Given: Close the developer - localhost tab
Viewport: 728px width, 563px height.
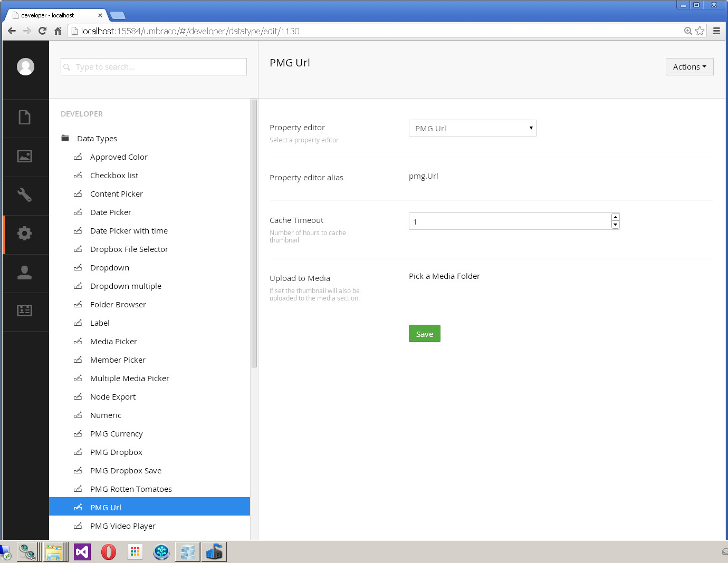Looking at the screenshot, I should [100, 15].
